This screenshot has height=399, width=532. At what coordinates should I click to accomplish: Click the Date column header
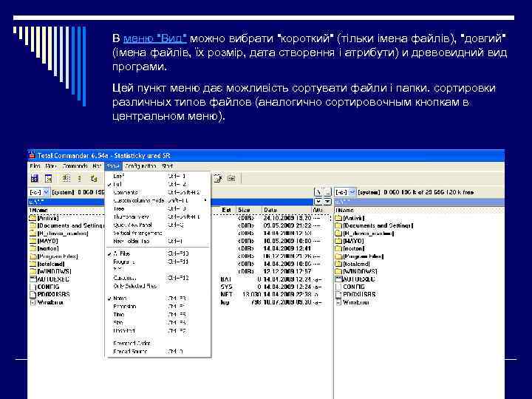pyautogui.click(x=287, y=210)
